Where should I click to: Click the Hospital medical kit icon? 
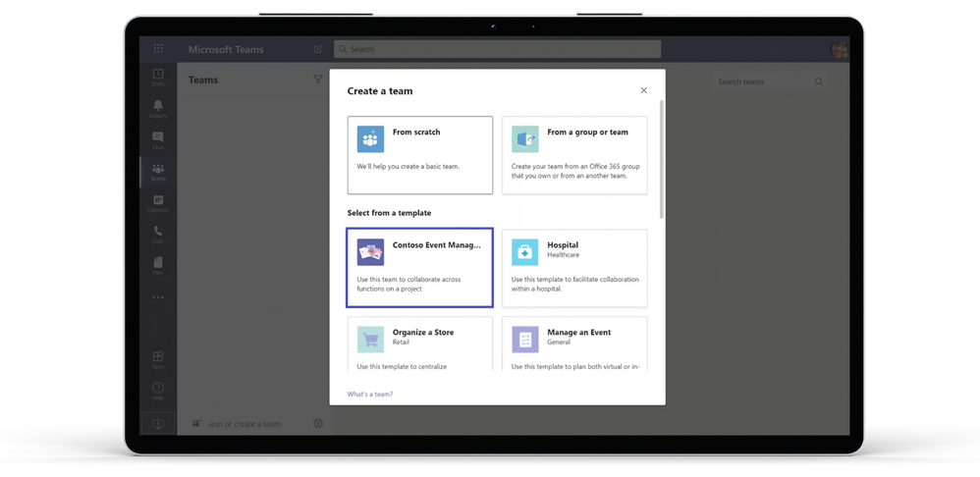point(525,252)
